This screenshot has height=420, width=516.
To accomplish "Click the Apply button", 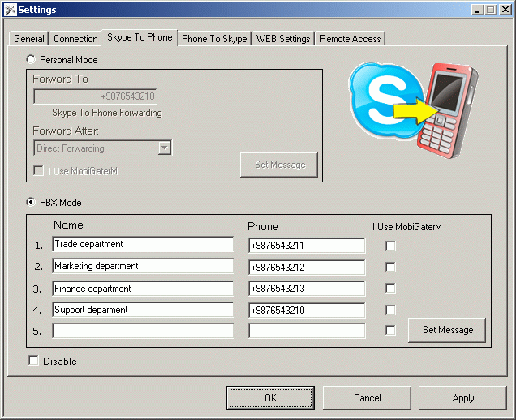I will pos(463,398).
